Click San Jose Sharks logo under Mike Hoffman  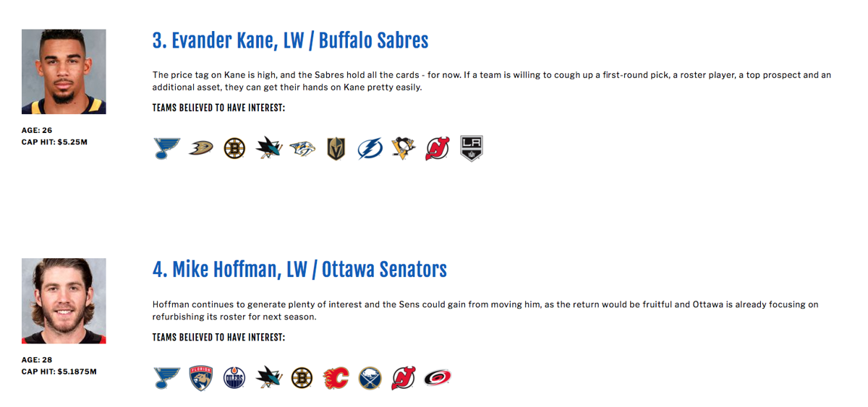[x=268, y=377]
